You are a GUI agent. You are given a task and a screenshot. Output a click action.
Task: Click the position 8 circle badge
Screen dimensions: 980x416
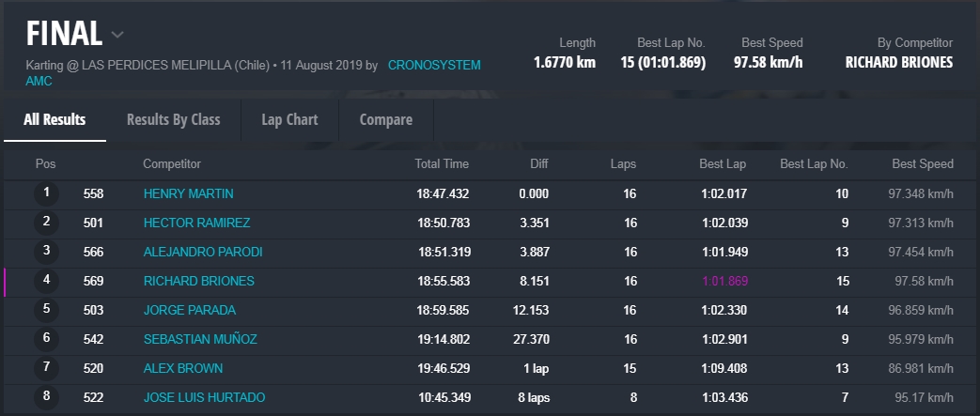[46, 397]
